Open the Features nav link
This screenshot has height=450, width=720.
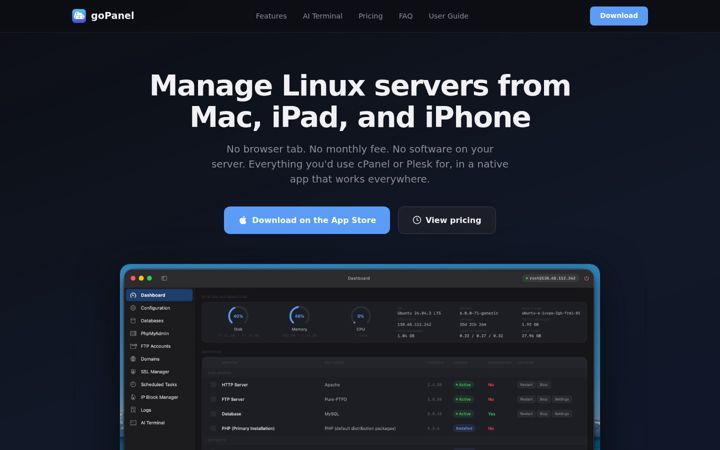(271, 16)
